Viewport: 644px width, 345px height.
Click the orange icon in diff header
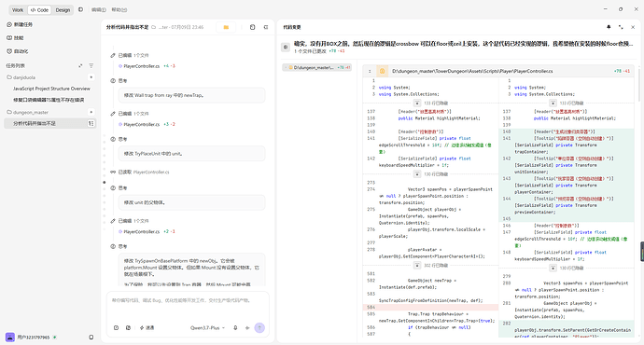[x=382, y=71]
